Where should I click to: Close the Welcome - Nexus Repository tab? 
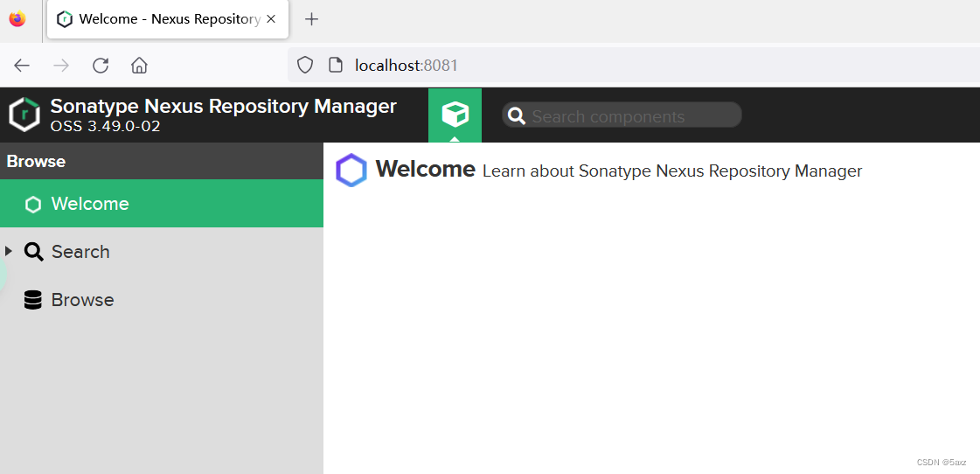click(271, 19)
